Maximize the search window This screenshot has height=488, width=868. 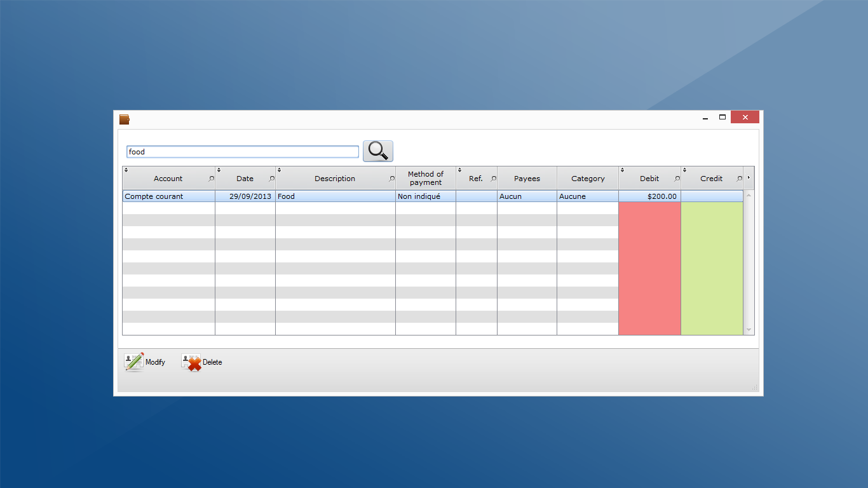coord(722,118)
